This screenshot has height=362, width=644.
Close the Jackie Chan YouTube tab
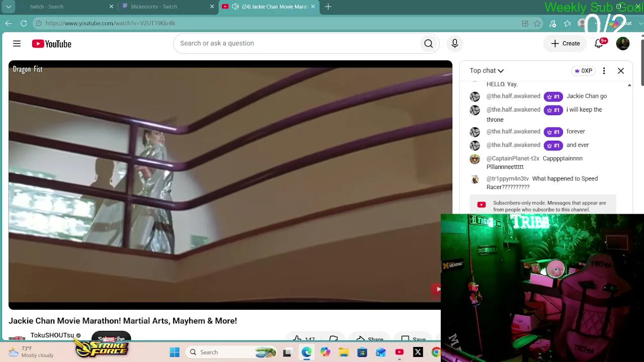point(313,7)
